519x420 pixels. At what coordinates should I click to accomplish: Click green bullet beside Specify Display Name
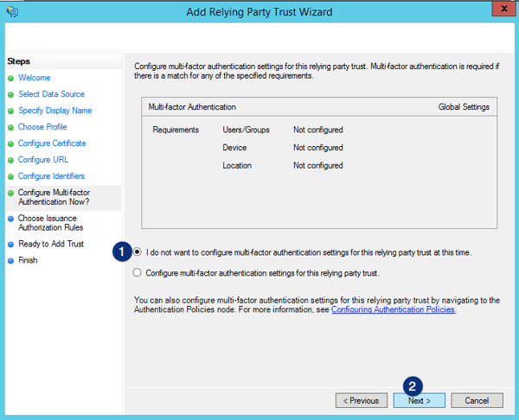click(10, 111)
